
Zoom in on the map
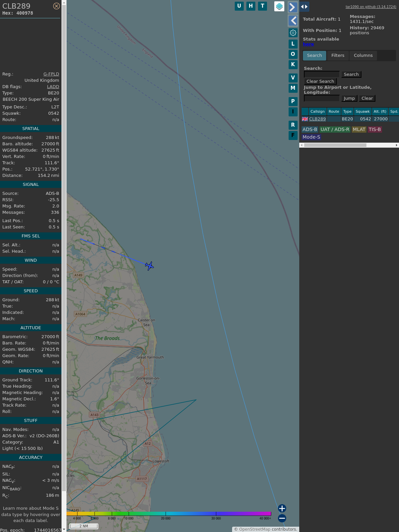(282, 508)
